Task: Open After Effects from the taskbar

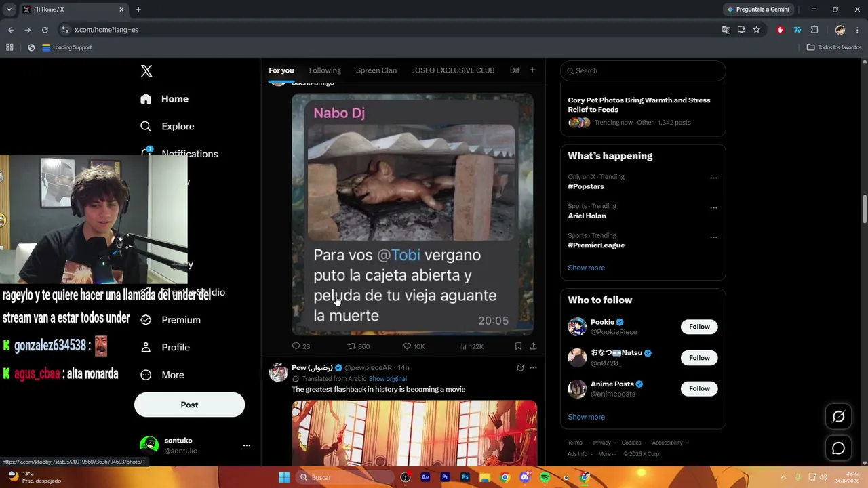Action: (x=425, y=477)
